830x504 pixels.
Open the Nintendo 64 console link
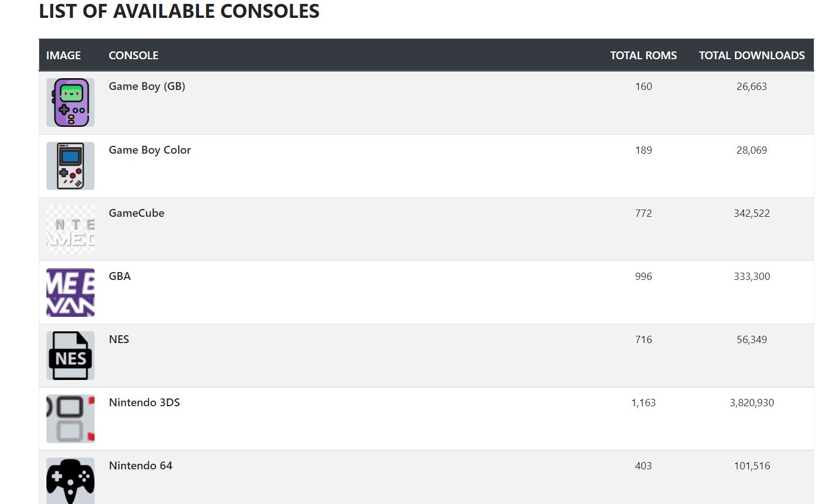(x=140, y=465)
